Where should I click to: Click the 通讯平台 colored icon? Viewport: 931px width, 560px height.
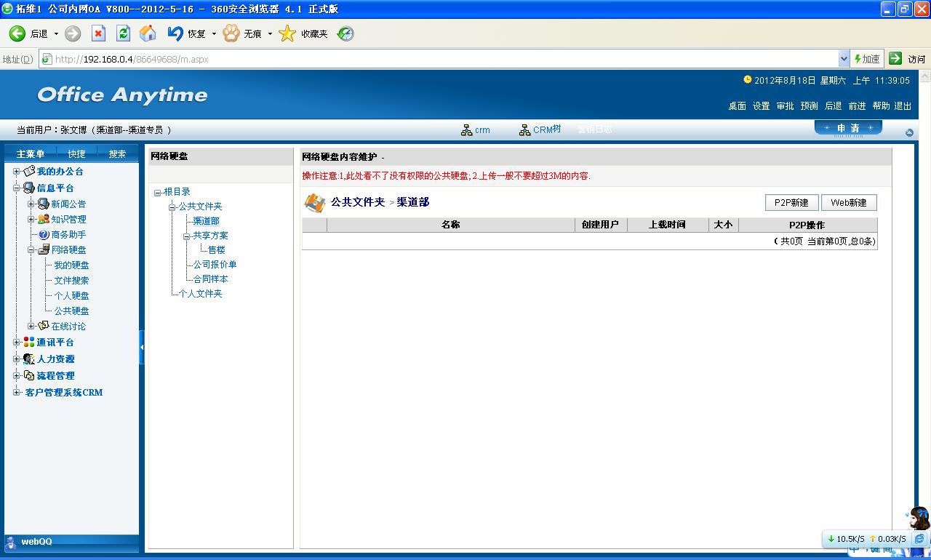[29, 343]
